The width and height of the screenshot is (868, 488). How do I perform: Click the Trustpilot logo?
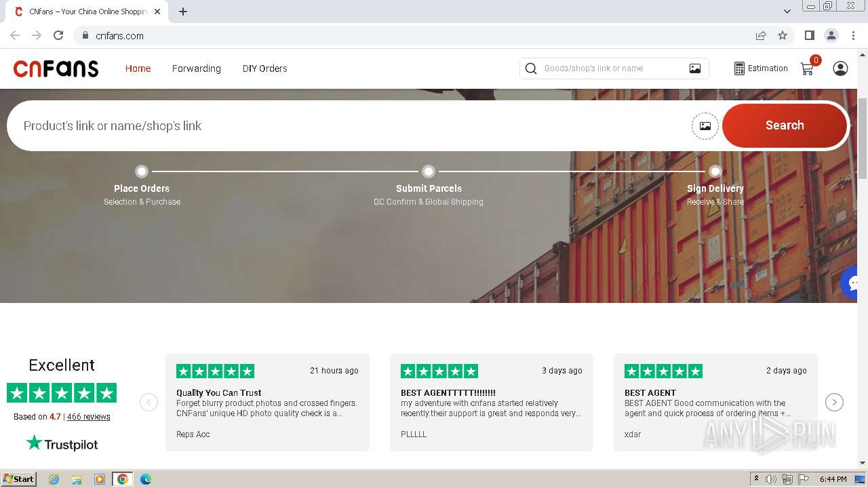pos(62,444)
